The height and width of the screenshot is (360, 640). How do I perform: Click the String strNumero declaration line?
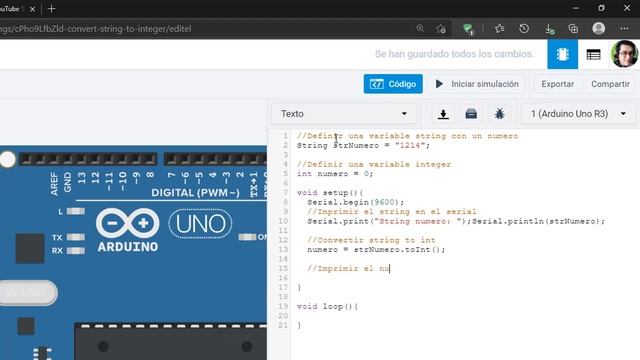coord(363,146)
